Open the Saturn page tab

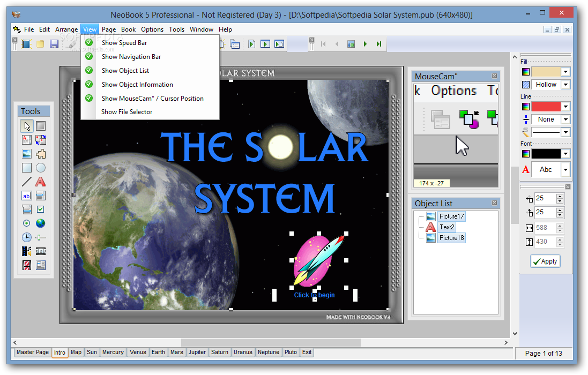[220, 352]
